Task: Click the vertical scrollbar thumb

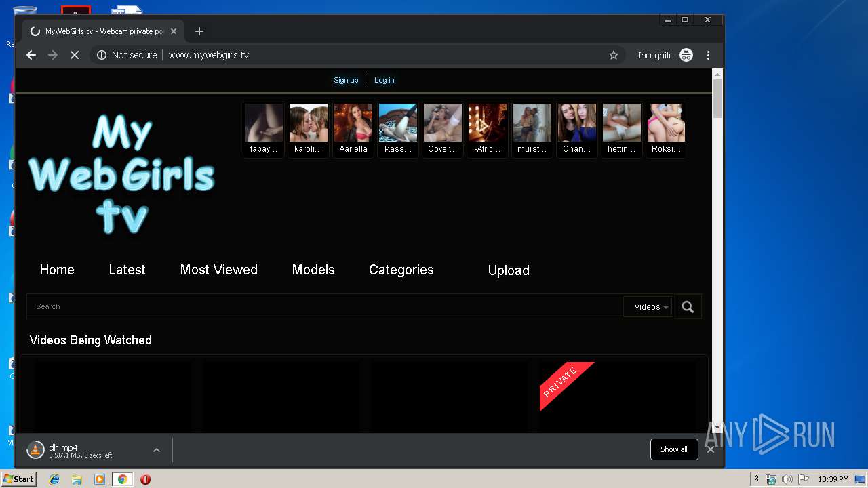Action: pyautogui.click(x=717, y=99)
